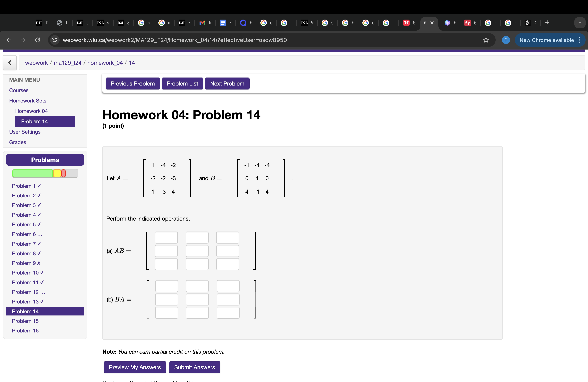
Task: Open Problem 13 in problems list
Action: point(28,302)
